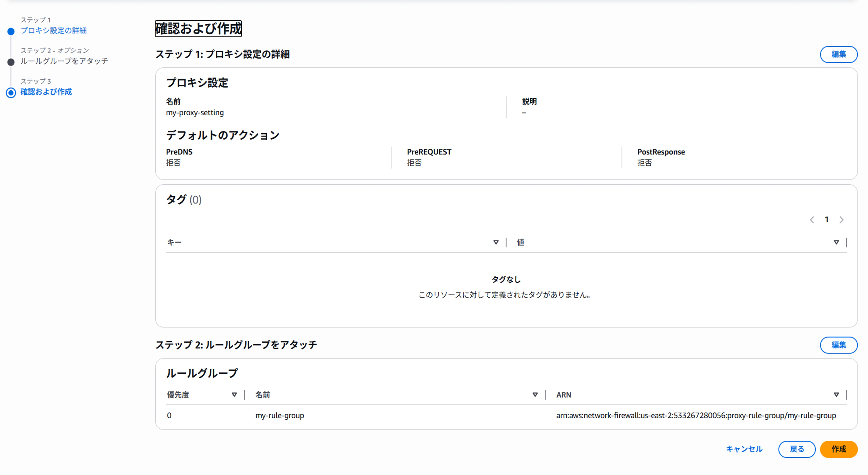Click 編集 button for Step 2

click(x=838, y=345)
